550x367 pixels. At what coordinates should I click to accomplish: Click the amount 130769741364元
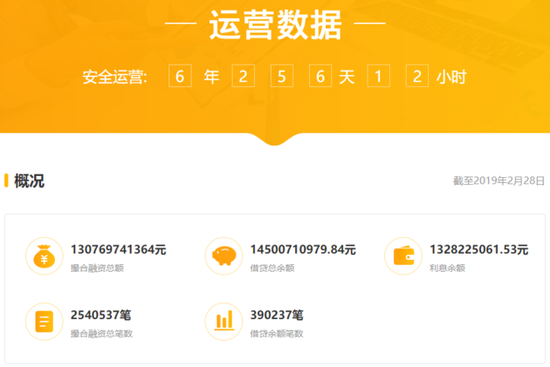[x=119, y=249]
